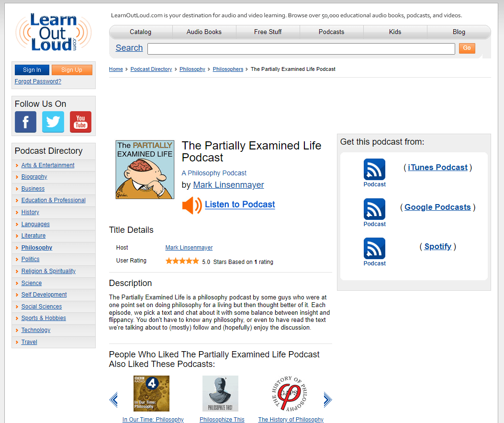
Task: Open the Philosophers breadcrumb link
Action: click(x=228, y=69)
